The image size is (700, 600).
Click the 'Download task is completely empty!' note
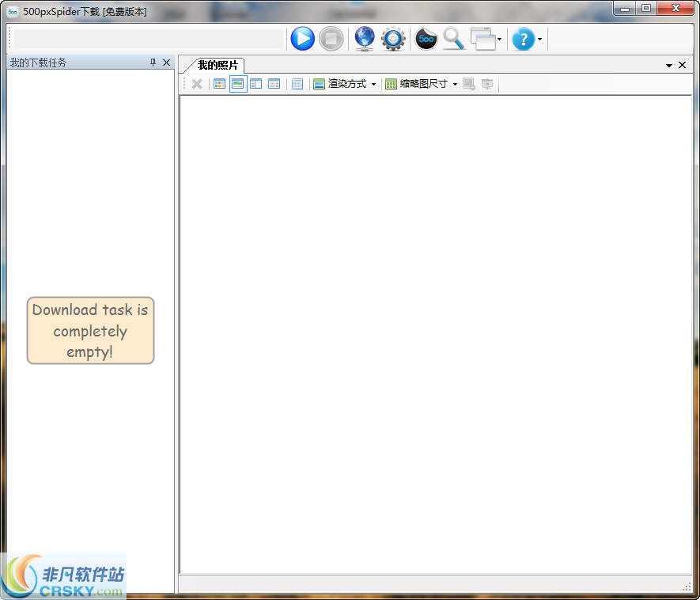(x=90, y=331)
